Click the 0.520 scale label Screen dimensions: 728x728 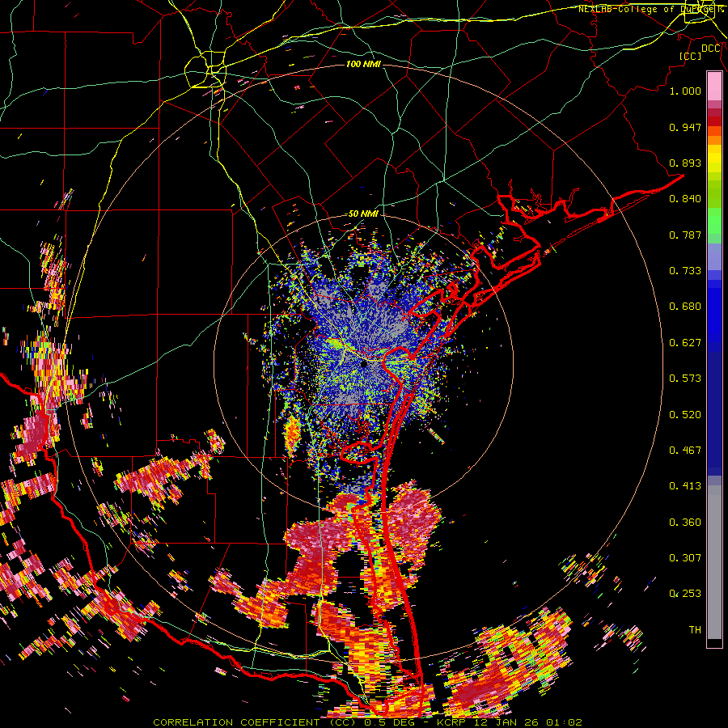point(685,415)
